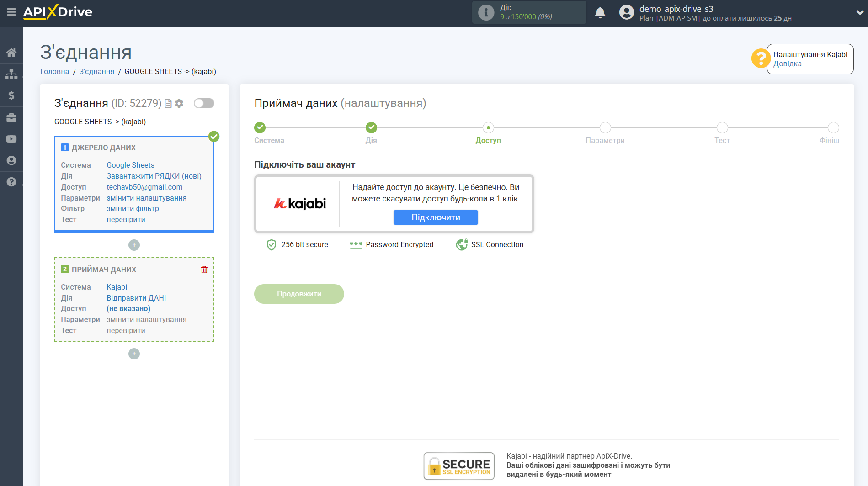This screenshot has height=486, width=868.
Task: Click the Головна breadcrumb link
Action: [55, 71]
